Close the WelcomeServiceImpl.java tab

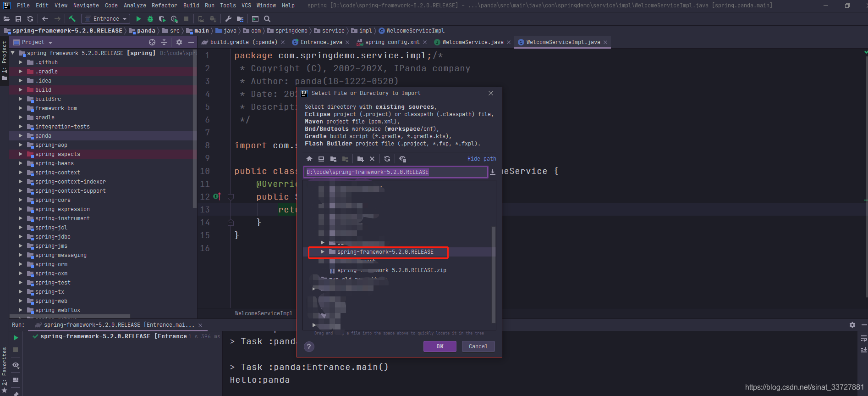point(605,42)
